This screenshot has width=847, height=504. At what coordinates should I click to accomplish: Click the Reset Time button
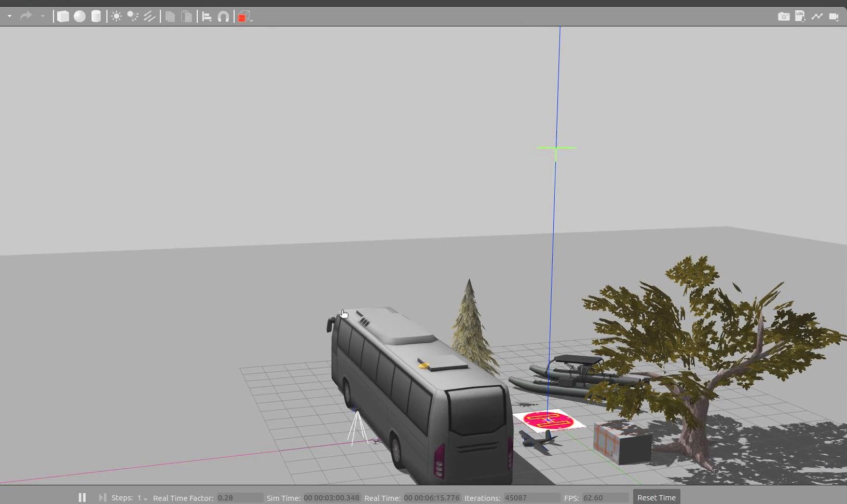[x=657, y=497]
